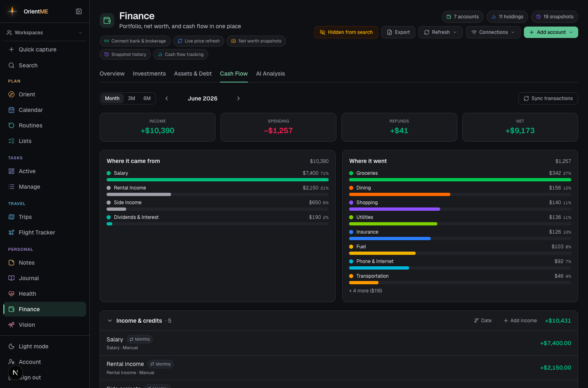
Task: Click Snapshot history chip
Action: (125, 54)
